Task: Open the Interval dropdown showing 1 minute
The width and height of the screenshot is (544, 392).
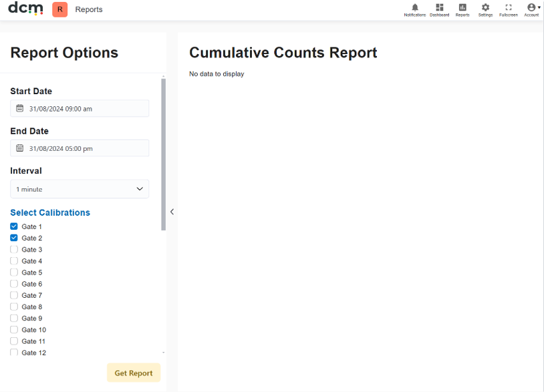Action: pos(80,189)
